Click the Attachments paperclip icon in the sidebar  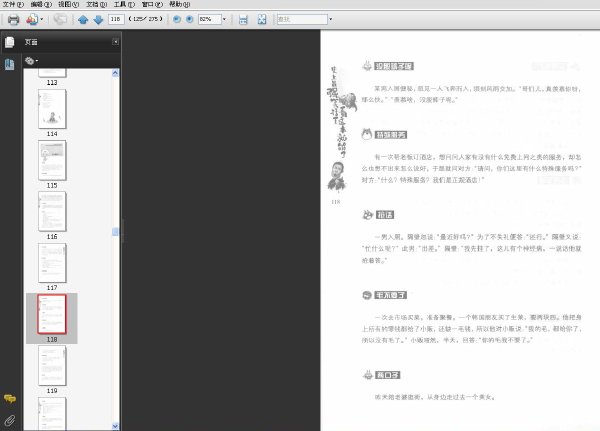tap(10, 420)
